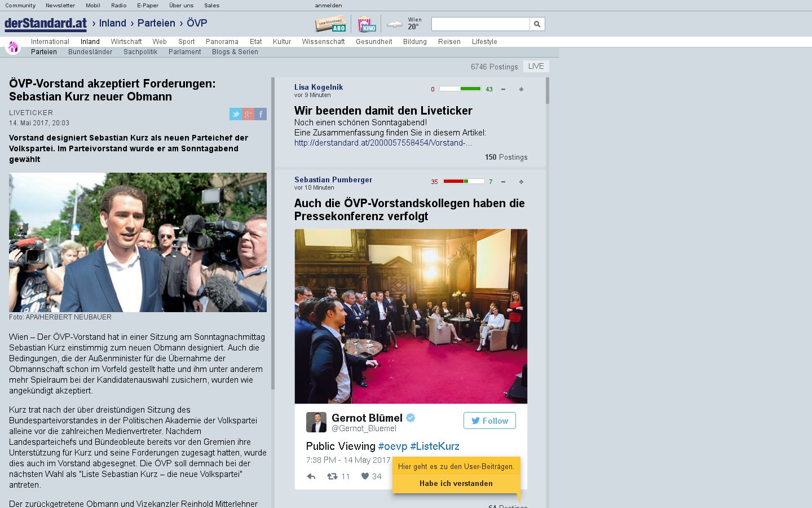The height and width of the screenshot is (508, 812).
Task: Open the Inland breadcrumb
Action: click(x=112, y=23)
